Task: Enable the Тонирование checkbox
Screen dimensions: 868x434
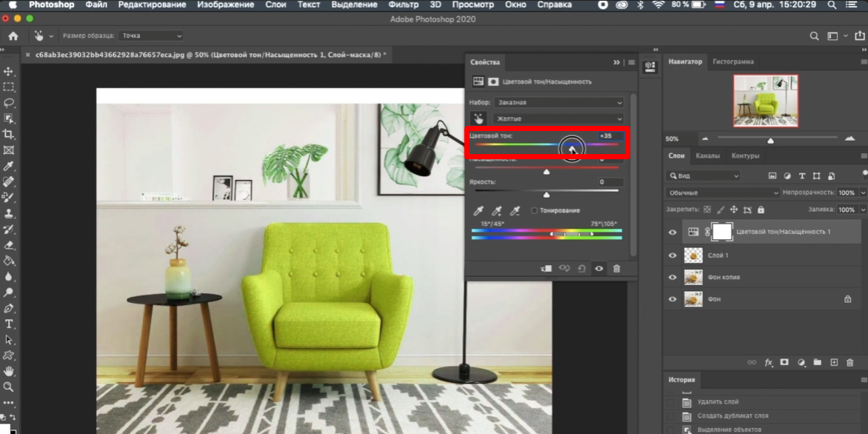Action: tap(534, 210)
